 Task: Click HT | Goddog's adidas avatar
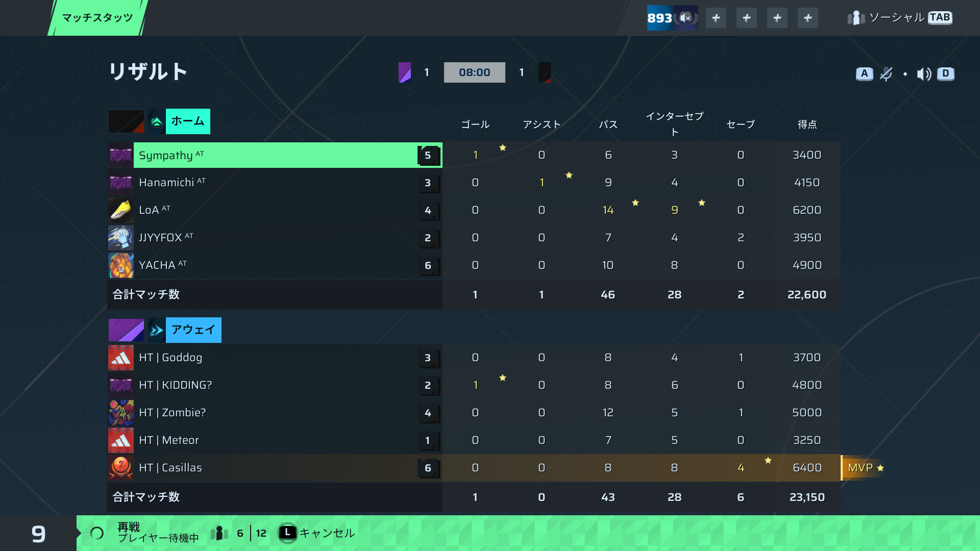121,358
